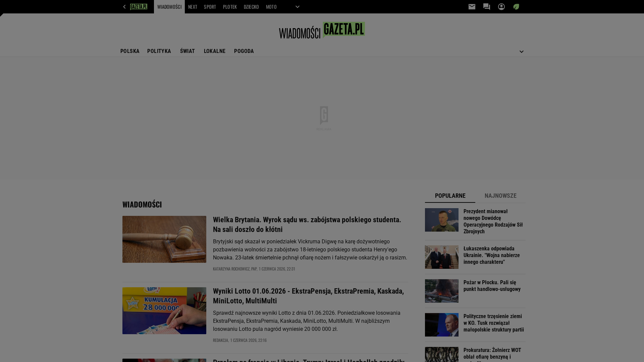Open Next in the top bar
Screen dimensions: 644x362
193,7
